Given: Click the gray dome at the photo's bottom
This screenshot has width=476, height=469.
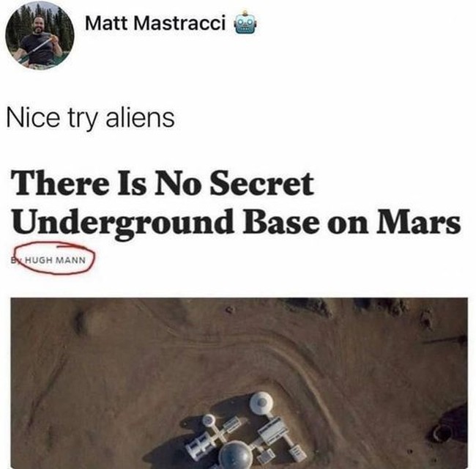Looking at the screenshot, I should (236, 455).
